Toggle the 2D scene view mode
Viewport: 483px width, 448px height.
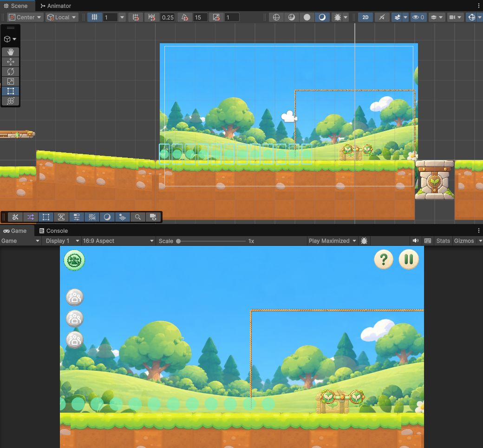pyautogui.click(x=366, y=17)
